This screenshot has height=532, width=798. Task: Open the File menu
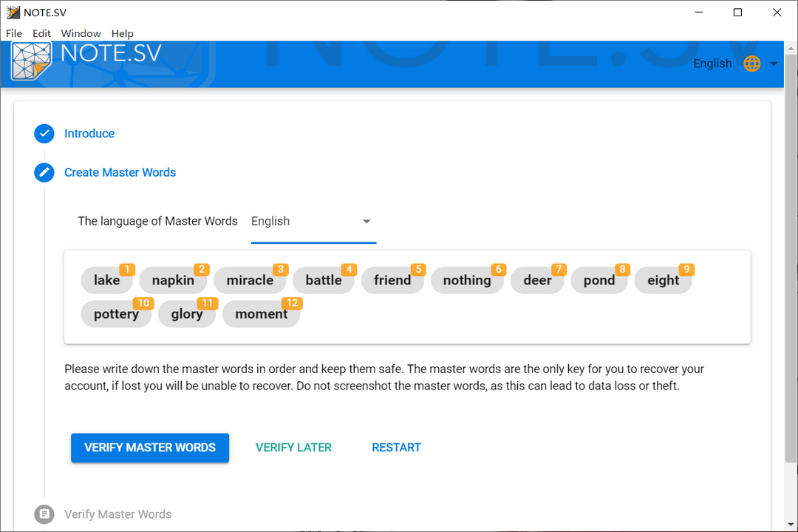tap(14, 33)
